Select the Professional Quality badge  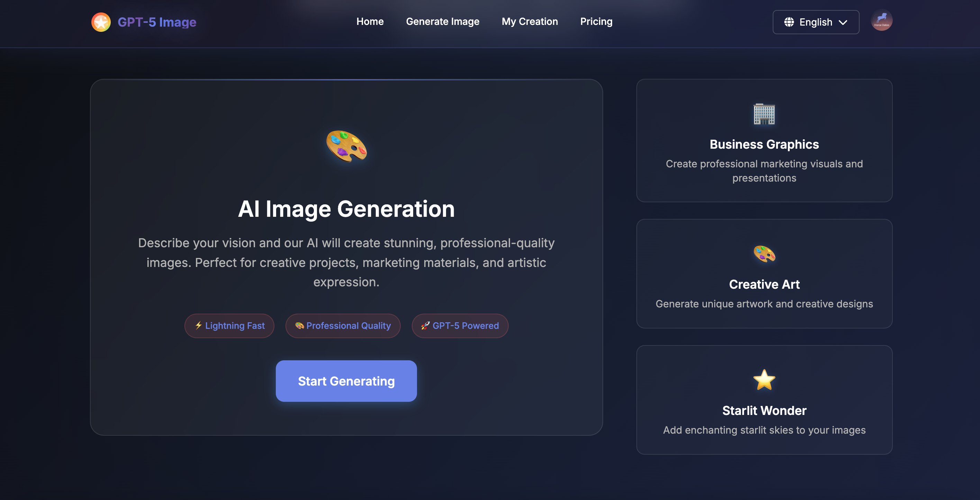(343, 325)
